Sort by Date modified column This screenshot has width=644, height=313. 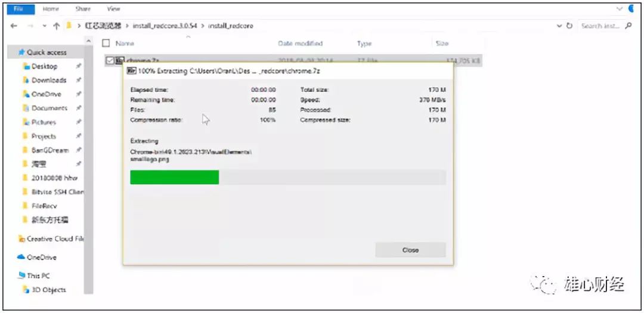[300, 43]
